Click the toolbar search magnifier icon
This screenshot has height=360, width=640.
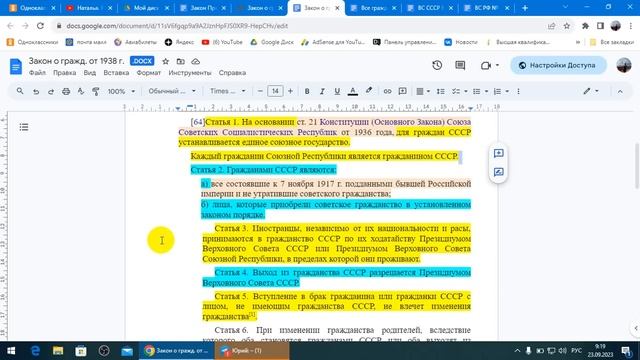[20, 91]
